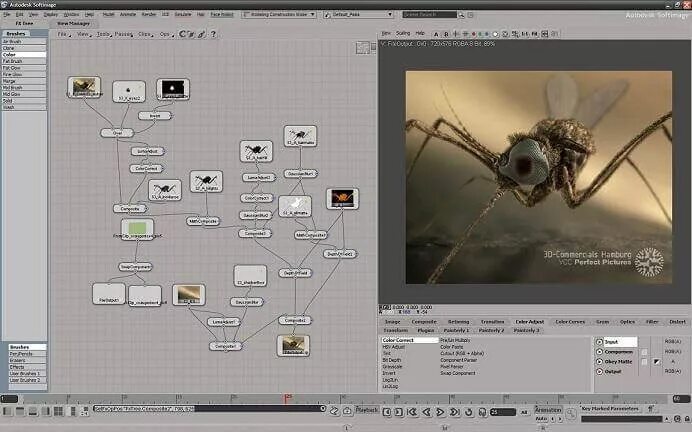Click the help question mark icon in FX Tree toolbar

[x=213, y=34]
